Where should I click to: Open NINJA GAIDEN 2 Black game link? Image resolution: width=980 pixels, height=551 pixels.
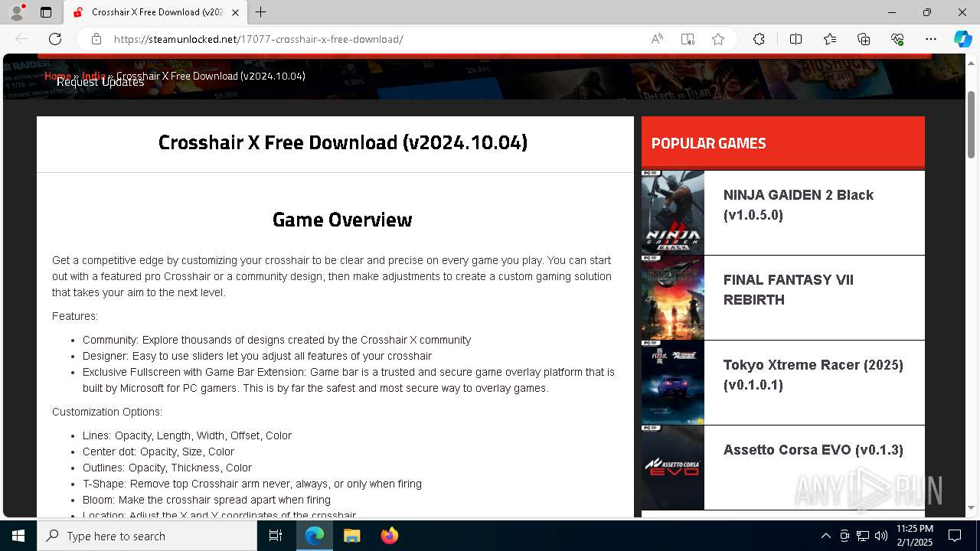799,205
